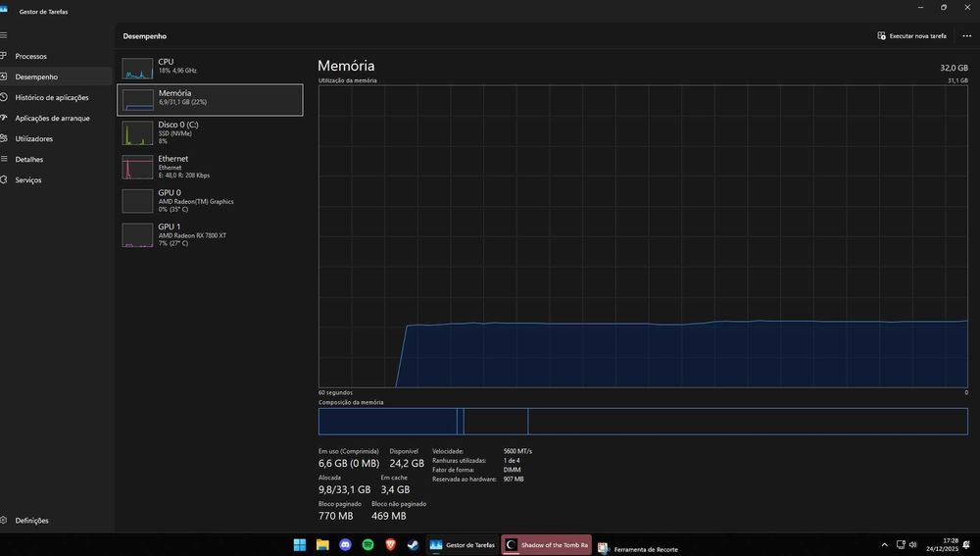Click the 9,8/33,1 GB Alocada value

point(344,489)
